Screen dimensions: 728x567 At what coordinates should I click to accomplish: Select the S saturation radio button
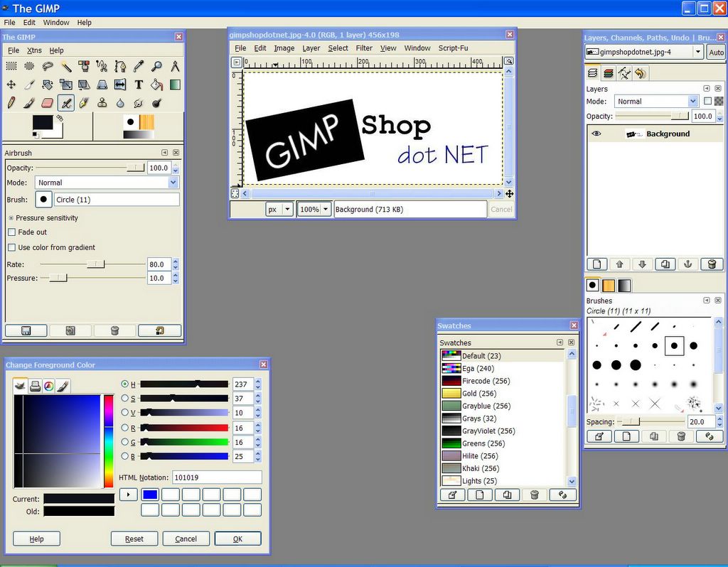[x=124, y=398]
